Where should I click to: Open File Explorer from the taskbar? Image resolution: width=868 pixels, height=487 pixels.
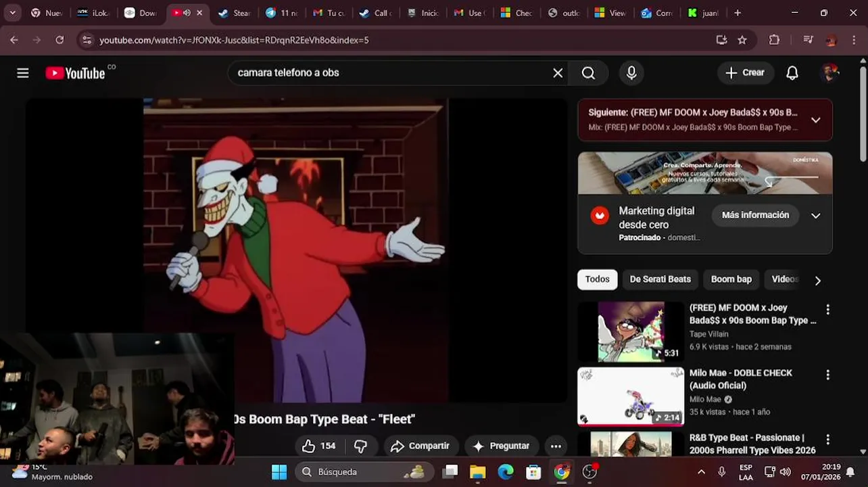tap(478, 471)
